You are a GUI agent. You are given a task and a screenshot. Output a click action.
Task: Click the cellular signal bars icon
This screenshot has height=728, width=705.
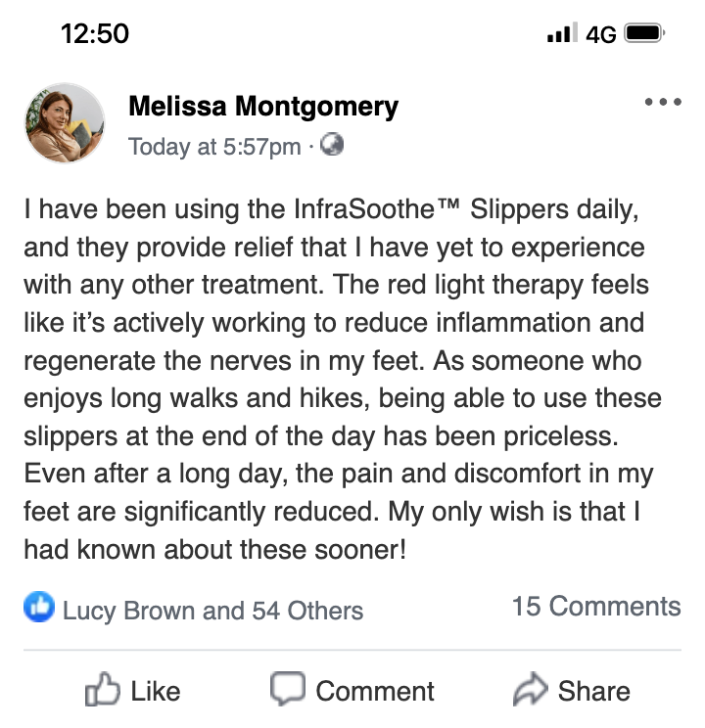click(561, 33)
